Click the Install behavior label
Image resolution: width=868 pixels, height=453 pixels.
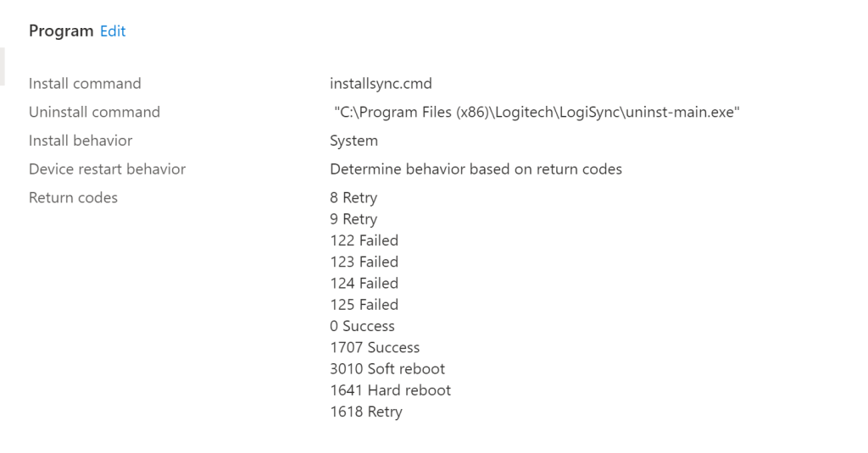point(81,141)
